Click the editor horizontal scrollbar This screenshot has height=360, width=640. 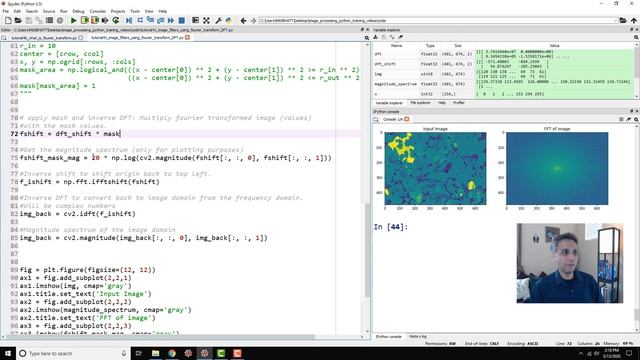tap(160, 337)
